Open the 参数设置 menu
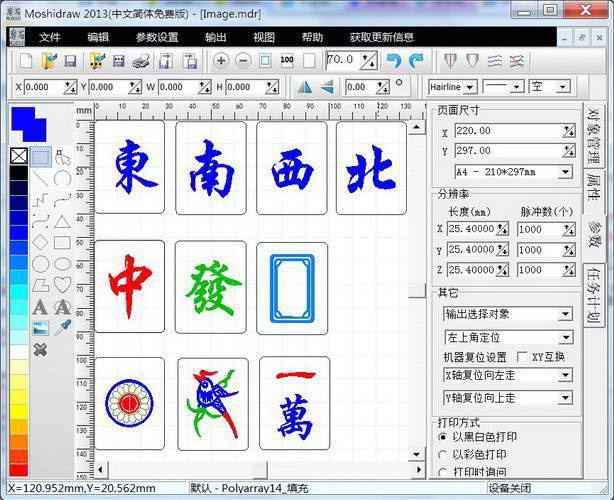 click(x=157, y=37)
